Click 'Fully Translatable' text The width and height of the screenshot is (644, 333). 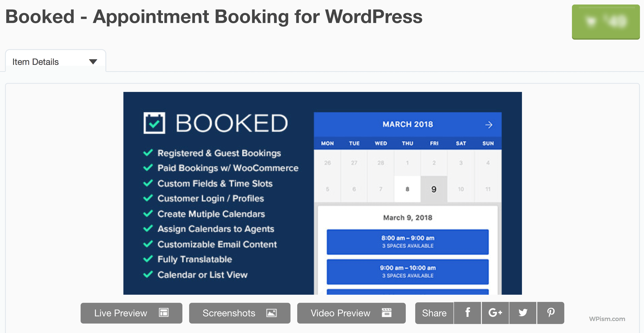click(x=195, y=260)
